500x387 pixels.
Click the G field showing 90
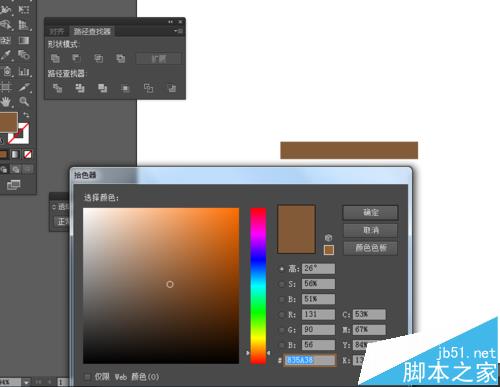coord(318,330)
